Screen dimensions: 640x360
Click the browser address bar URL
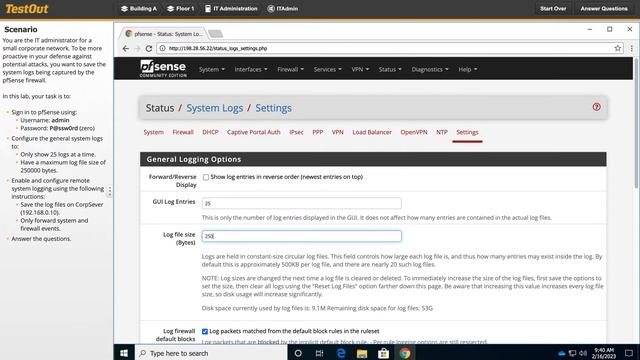coord(218,48)
